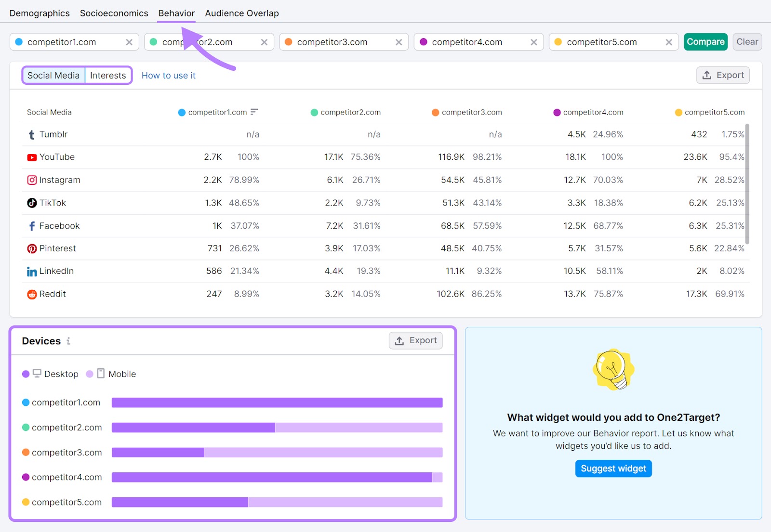Image resolution: width=771 pixels, height=532 pixels.
Task: Open the Demographics tab
Action: 39,13
